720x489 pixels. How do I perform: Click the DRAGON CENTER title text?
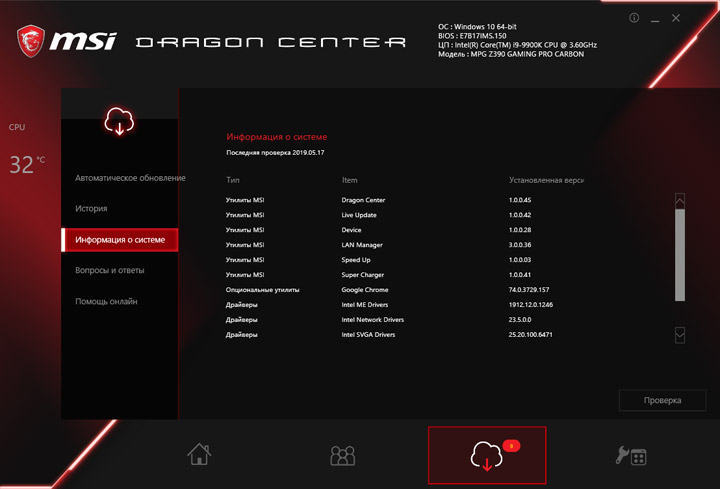pos(270,42)
